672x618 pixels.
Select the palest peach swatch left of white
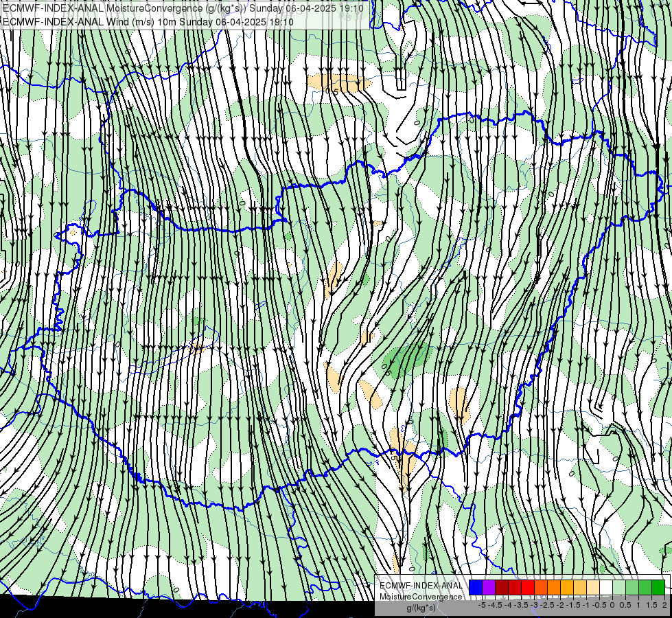tap(593, 587)
